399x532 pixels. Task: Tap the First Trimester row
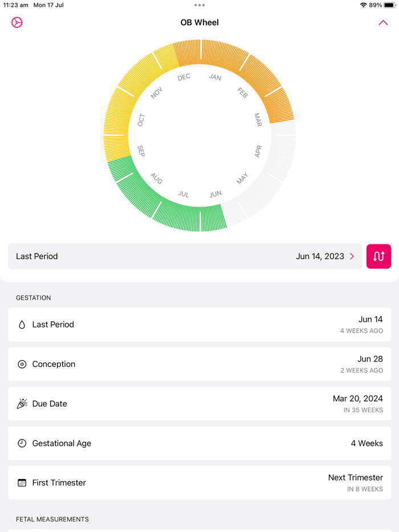[x=199, y=482]
